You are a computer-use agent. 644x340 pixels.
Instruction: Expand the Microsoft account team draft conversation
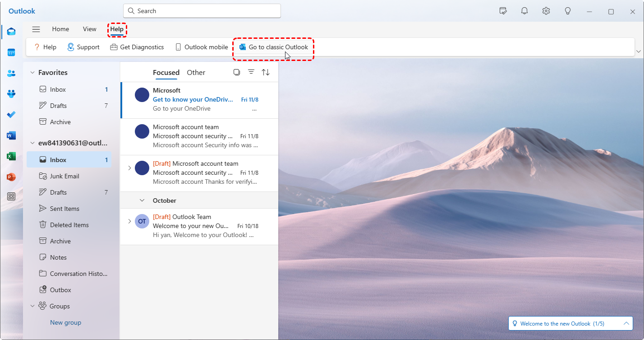click(129, 168)
